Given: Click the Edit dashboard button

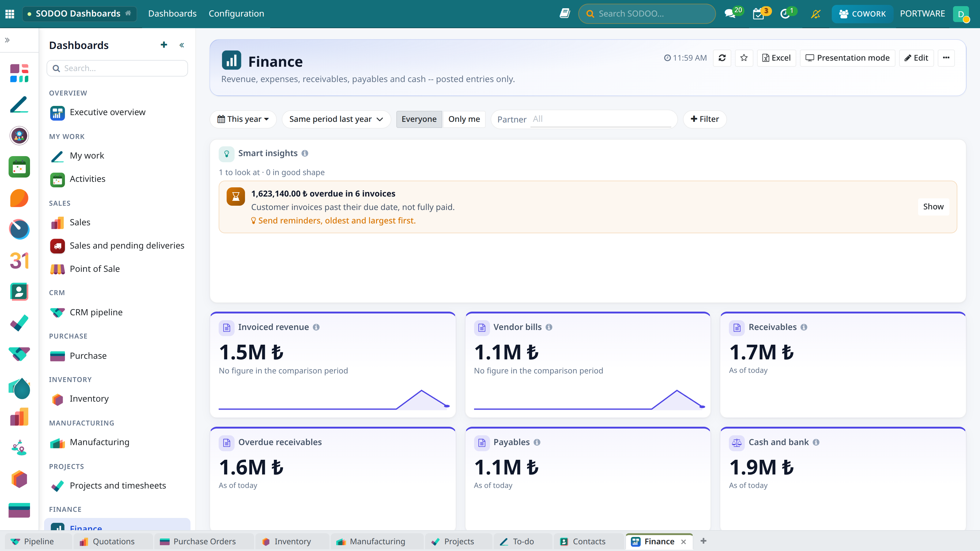Looking at the screenshot, I should pos(917,58).
